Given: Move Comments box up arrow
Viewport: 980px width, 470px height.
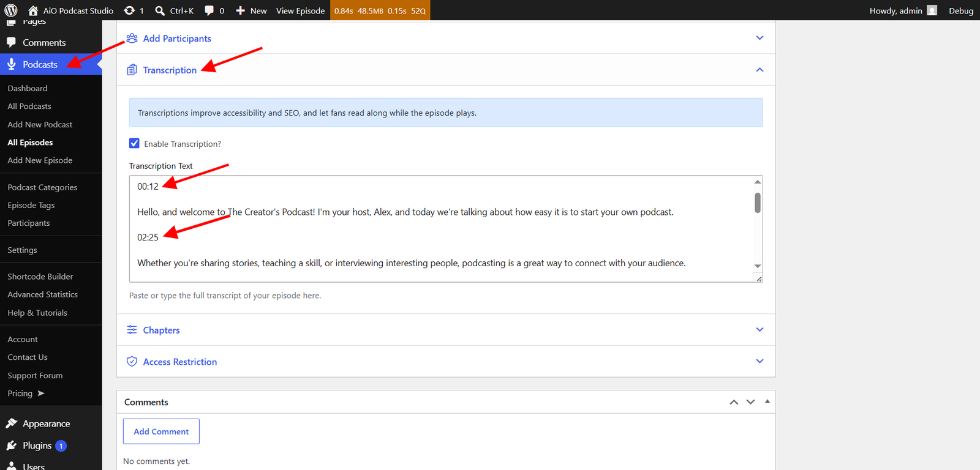Looking at the screenshot, I should (734, 402).
